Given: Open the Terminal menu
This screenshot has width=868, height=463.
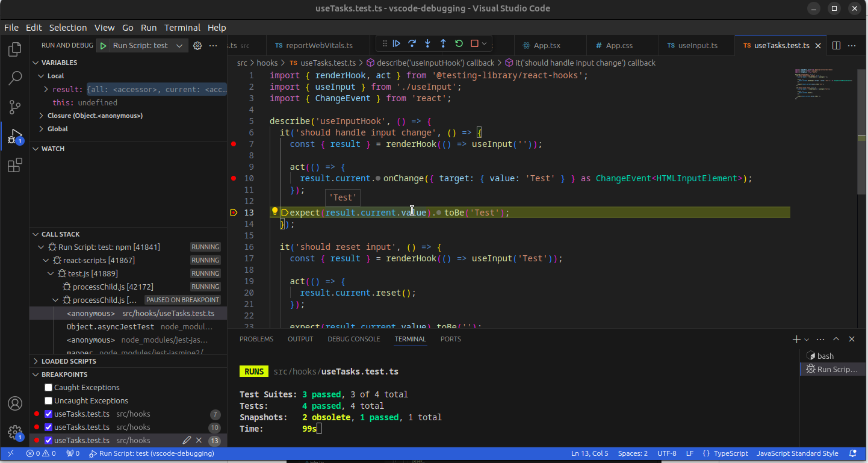Looking at the screenshot, I should coord(182,28).
